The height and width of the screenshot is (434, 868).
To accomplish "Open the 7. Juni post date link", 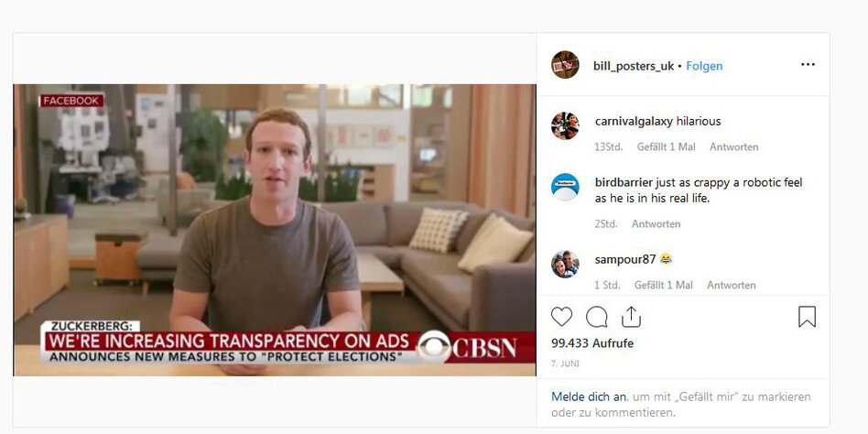I will (563, 363).
